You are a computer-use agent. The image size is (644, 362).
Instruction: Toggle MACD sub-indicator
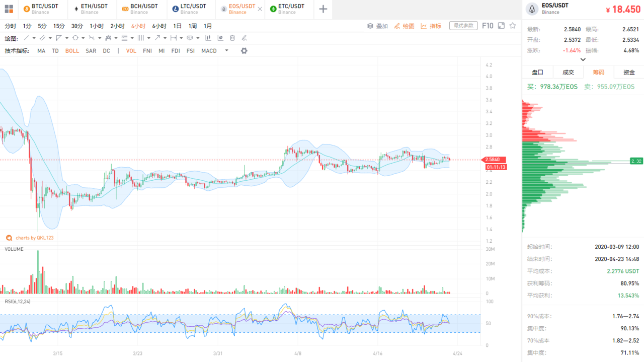click(x=209, y=51)
